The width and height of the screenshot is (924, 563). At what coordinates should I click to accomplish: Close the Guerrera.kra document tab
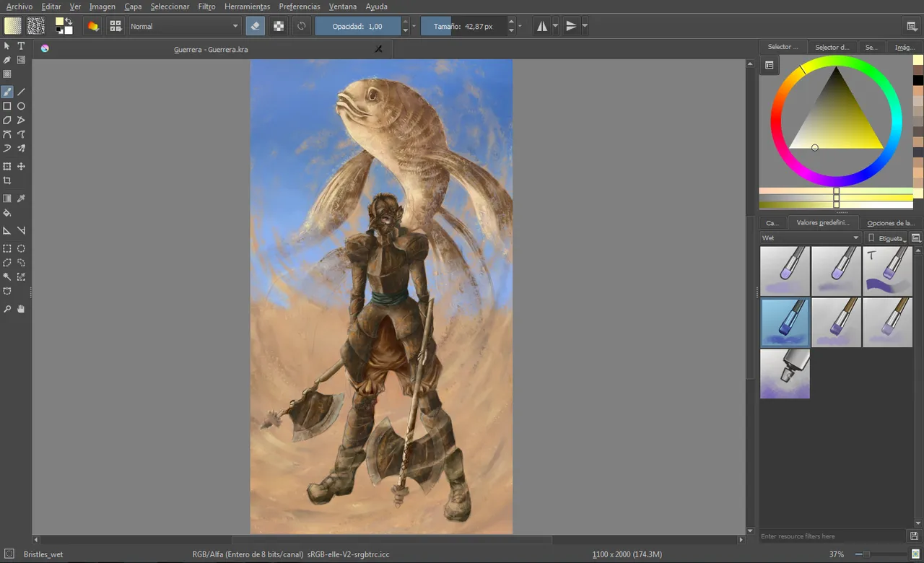click(378, 49)
